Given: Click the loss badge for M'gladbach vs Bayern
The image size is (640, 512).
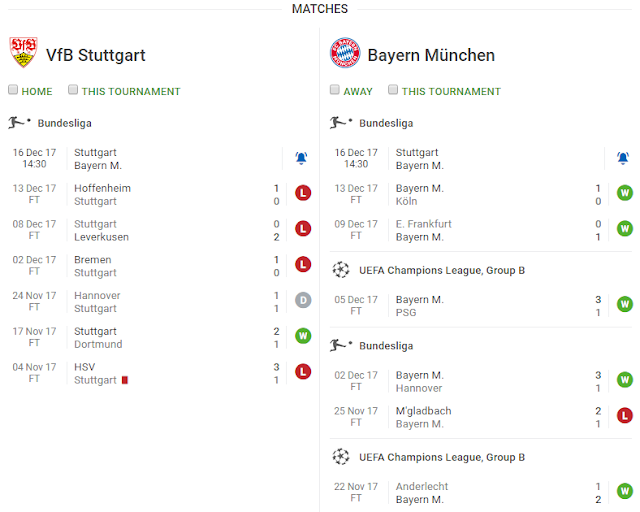Looking at the screenshot, I should (x=624, y=416).
